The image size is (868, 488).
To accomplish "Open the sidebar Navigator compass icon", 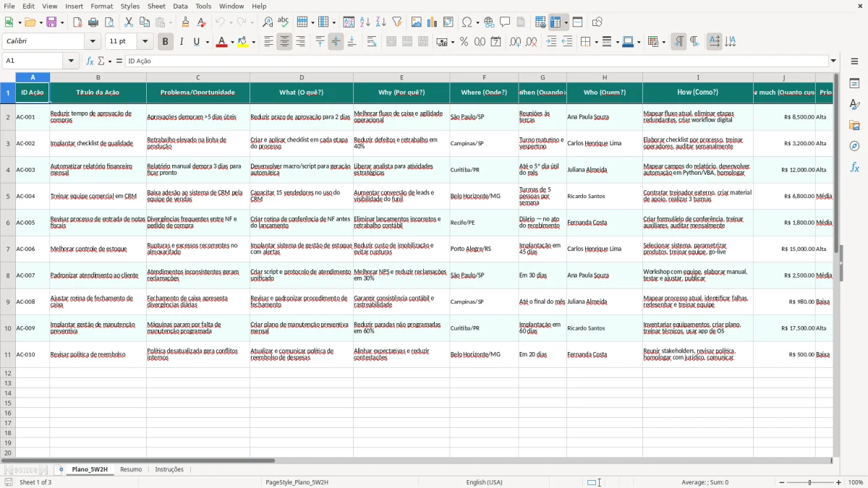I will [854, 146].
